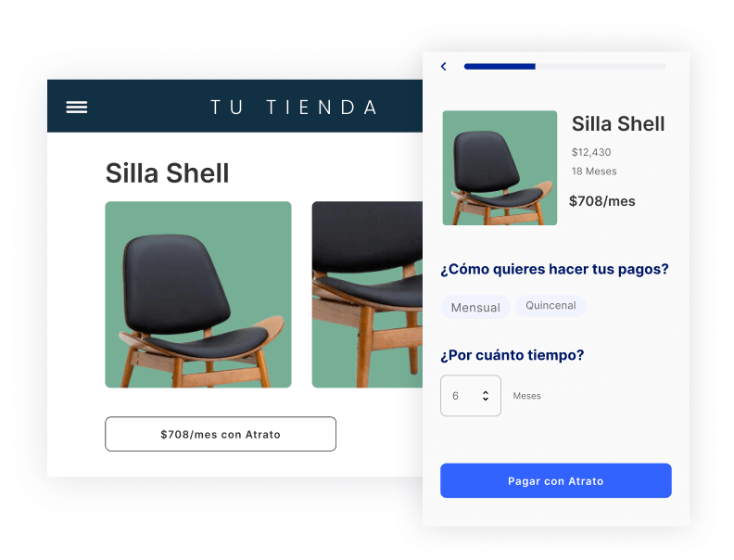Click the chair thumbnail in the checkout panel
The width and height of the screenshot is (734, 560).
pyautogui.click(x=500, y=168)
